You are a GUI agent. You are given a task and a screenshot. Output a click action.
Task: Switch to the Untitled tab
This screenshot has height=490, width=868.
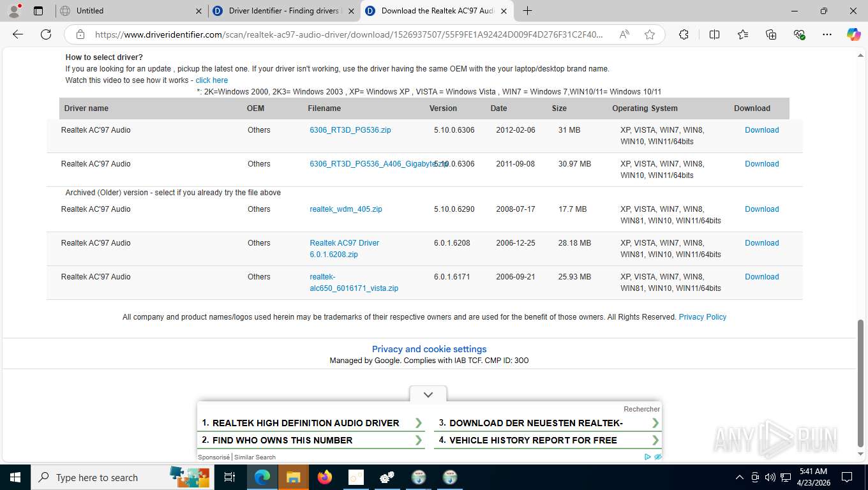pyautogui.click(x=131, y=11)
